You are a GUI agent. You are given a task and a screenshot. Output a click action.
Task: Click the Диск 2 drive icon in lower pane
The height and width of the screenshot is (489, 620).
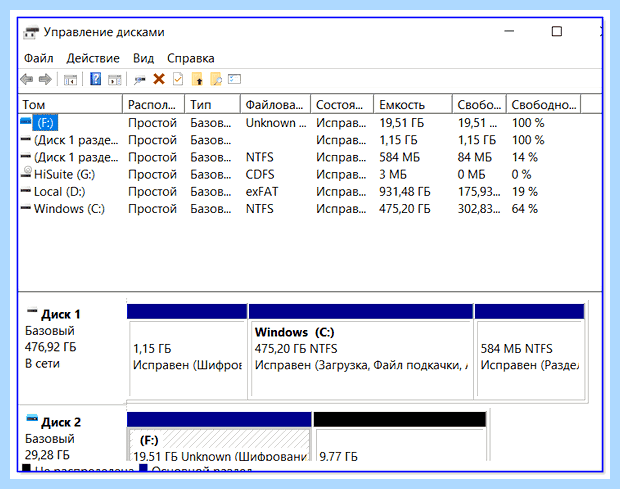(x=32, y=418)
